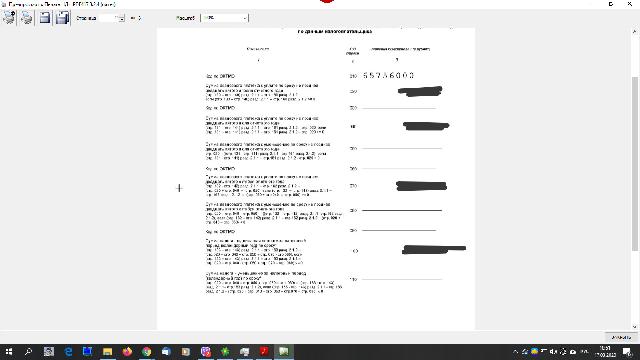Launch Google Chrome from the taskbar

click(x=147, y=351)
